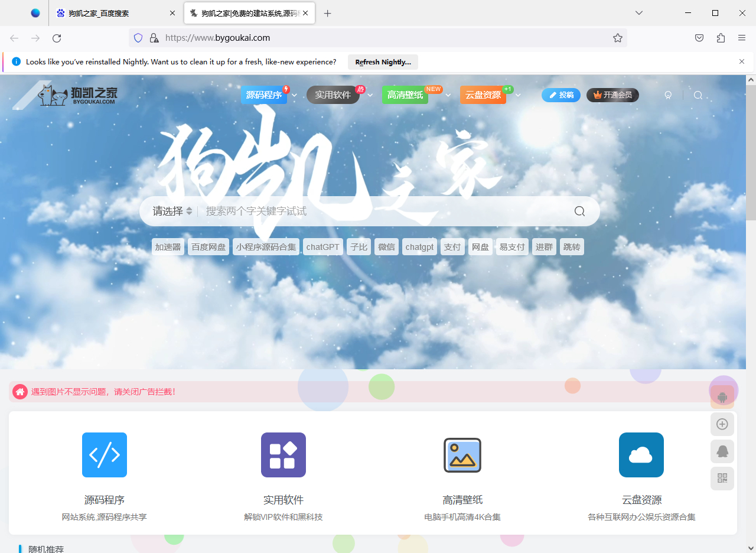The height and width of the screenshot is (553, 756).
Task: Click the 子比 search tag
Action: [359, 247]
